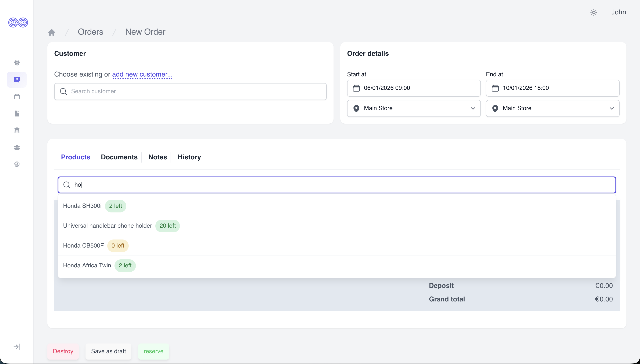The height and width of the screenshot is (364, 640).
Task: Expand the pickup Main Store dropdown
Action: point(414,108)
